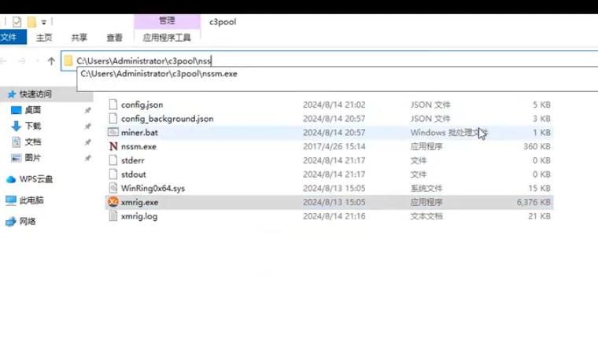The image size is (598, 364).
Task: Click the pictures icon beside 图片
Action: pyautogui.click(x=16, y=158)
